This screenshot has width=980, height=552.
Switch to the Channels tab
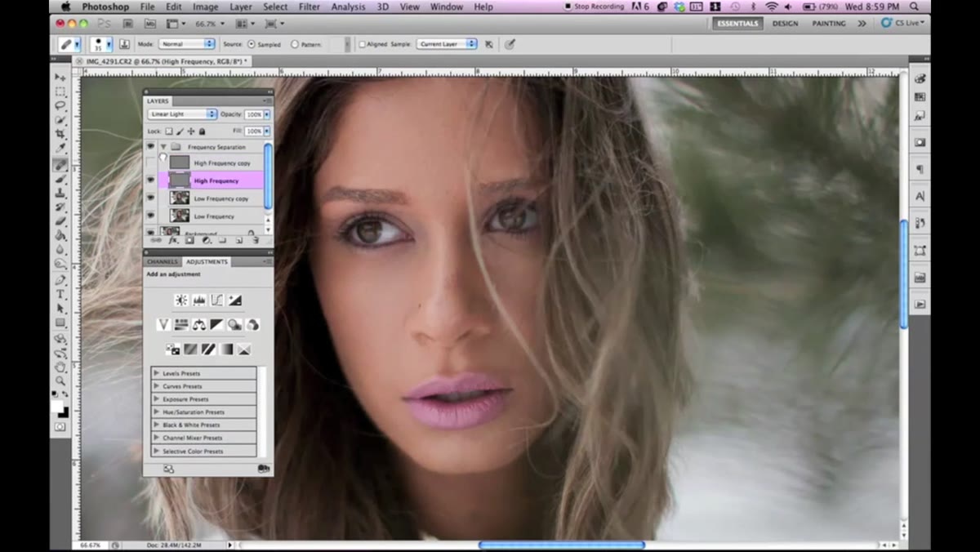pyautogui.click(x=163, y=261)
